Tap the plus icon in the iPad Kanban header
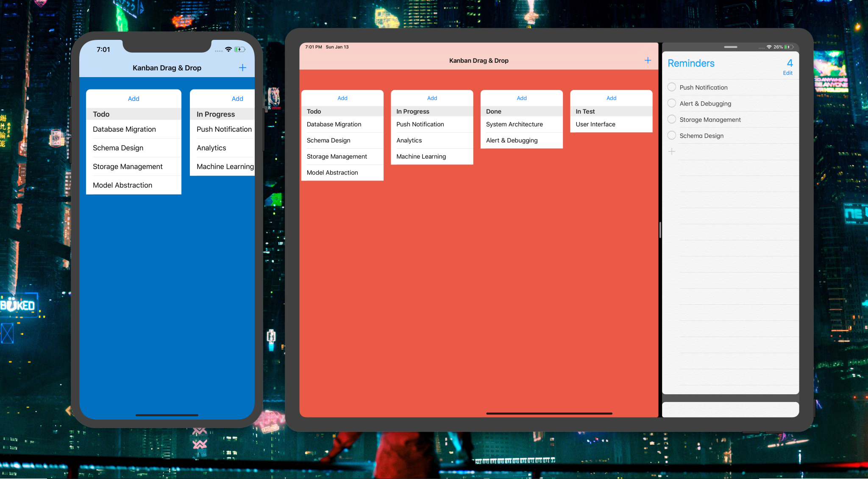 coord(648,60)
